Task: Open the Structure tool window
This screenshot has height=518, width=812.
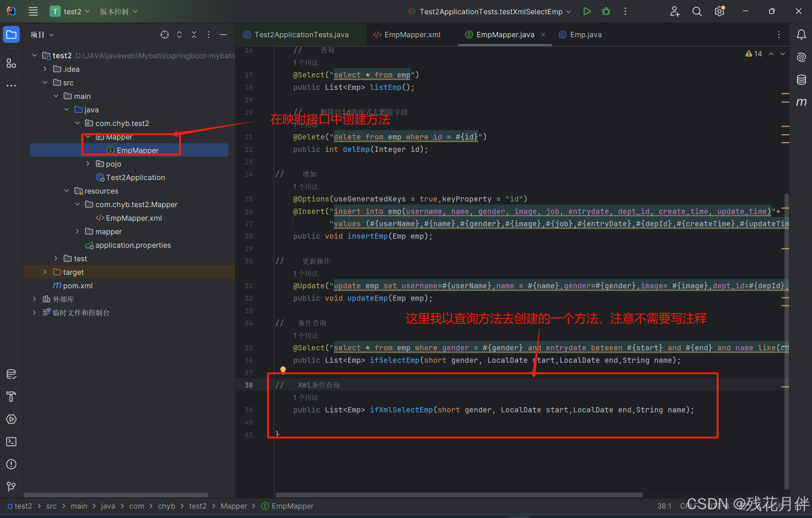Action: tap(11, 63)
